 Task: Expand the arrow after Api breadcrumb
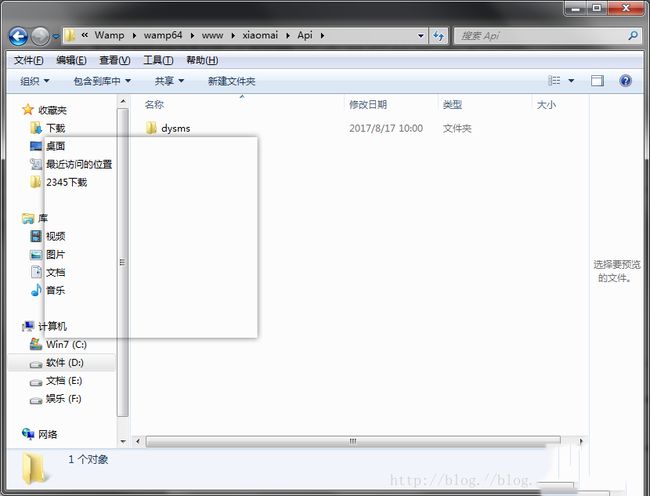pyautogui.click(x=322, y=36)
